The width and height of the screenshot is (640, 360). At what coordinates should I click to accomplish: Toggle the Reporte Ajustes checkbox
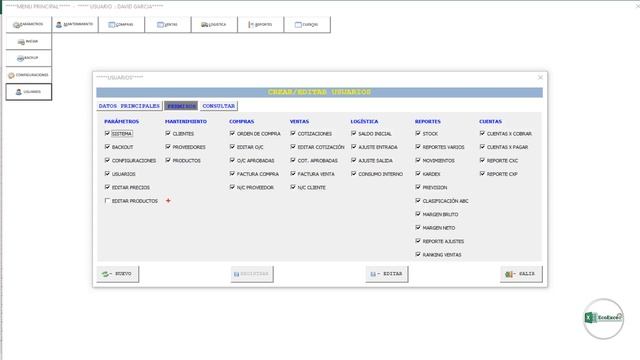pos(418,241)
